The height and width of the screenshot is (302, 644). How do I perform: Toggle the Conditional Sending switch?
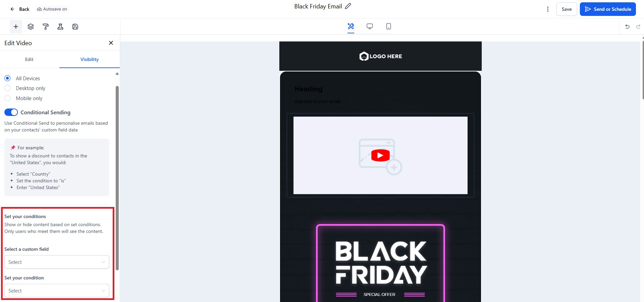tap(11, 112)
